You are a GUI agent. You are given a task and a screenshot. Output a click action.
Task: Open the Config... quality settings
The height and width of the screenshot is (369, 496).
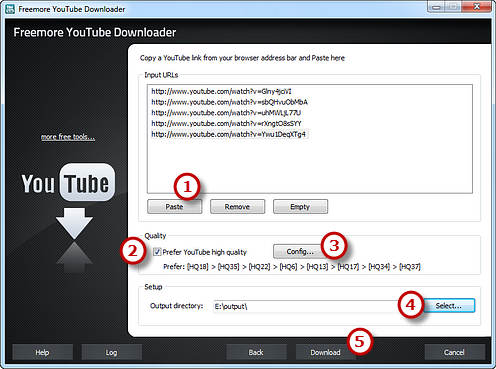[x=300, y=251]
